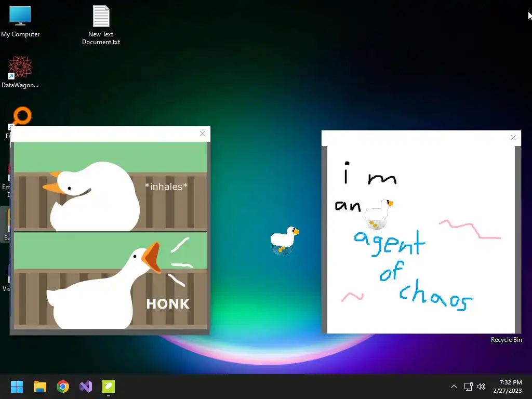The image size is (532, 399).
Task: Select the Recycle Bin label
Action: 506,340
